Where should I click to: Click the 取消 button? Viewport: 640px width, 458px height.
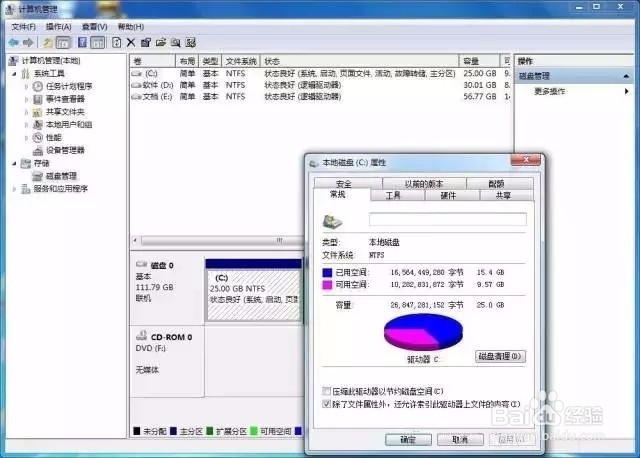tap(460, 439)
